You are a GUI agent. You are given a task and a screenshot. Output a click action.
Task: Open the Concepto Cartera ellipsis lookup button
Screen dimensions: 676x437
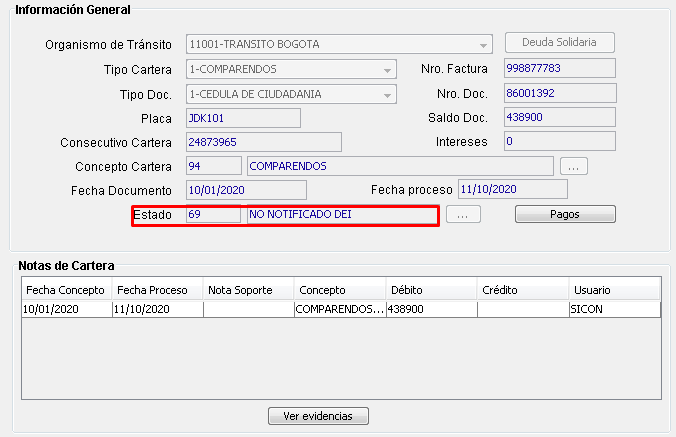(573, 166)
